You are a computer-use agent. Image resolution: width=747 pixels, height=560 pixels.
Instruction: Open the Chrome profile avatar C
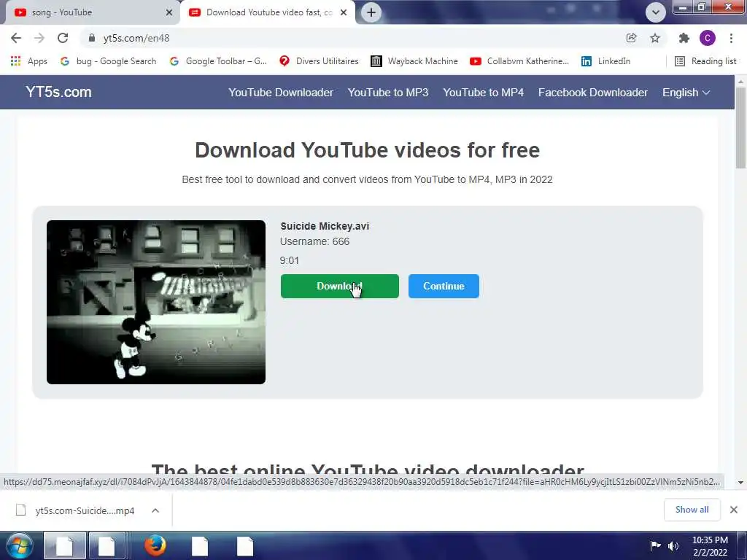coord(708,38)
